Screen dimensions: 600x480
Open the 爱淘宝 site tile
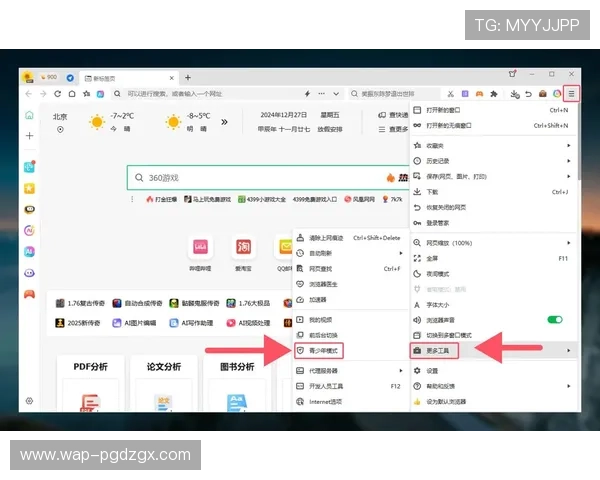[243, 253]
